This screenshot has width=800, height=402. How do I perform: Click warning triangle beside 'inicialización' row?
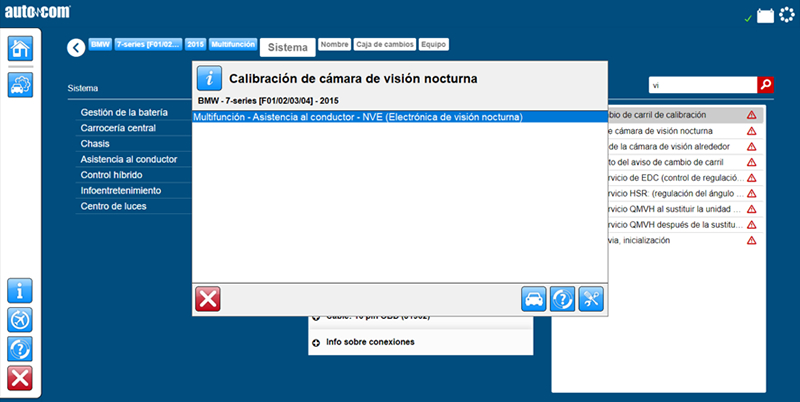coord(752,241)
